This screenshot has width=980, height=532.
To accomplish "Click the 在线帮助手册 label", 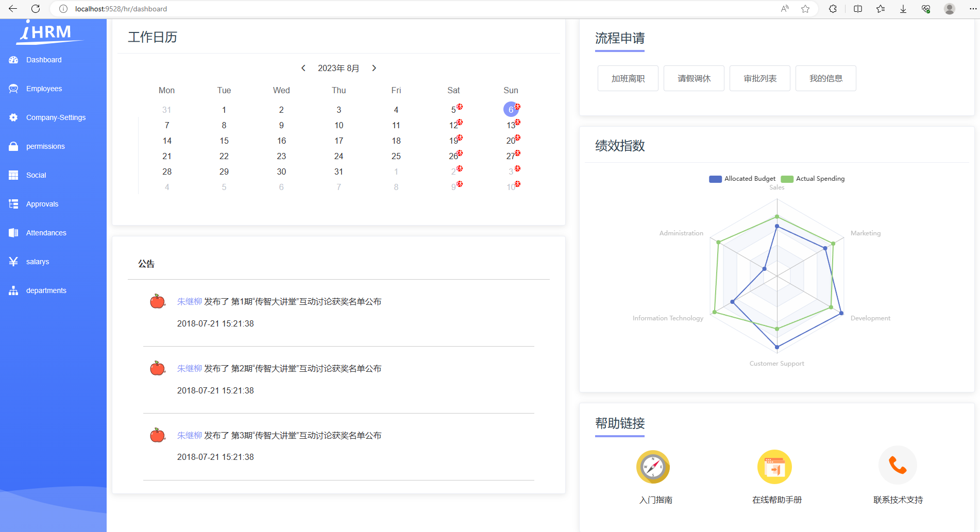I will 777,500.
